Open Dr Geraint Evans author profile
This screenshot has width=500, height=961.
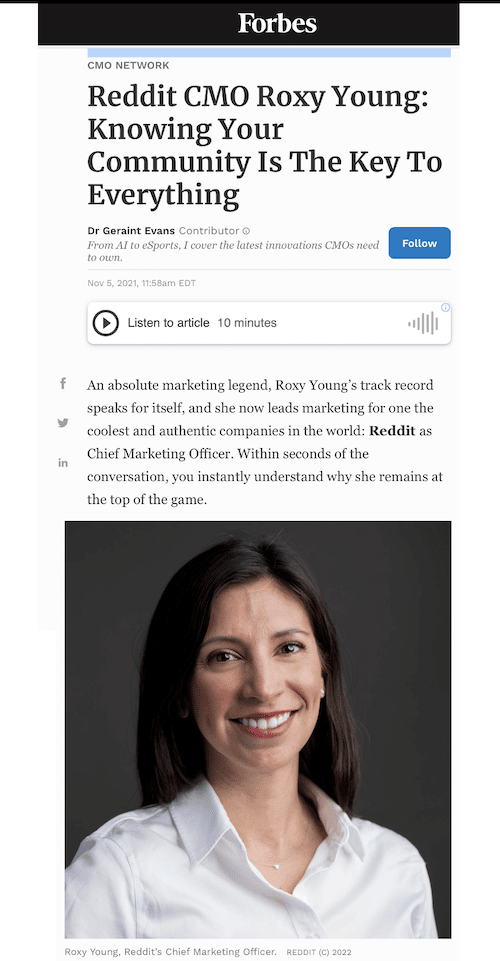[x=132, y=231]
